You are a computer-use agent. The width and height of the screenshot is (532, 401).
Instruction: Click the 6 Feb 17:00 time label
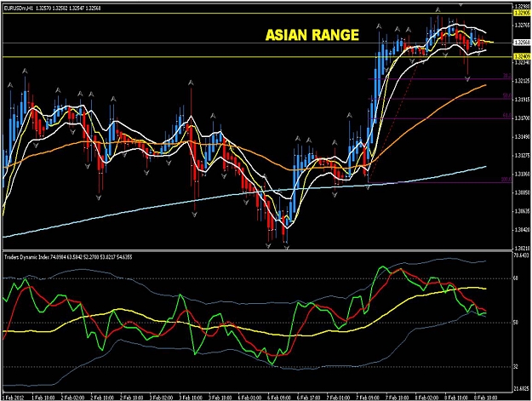coord(308,398)
